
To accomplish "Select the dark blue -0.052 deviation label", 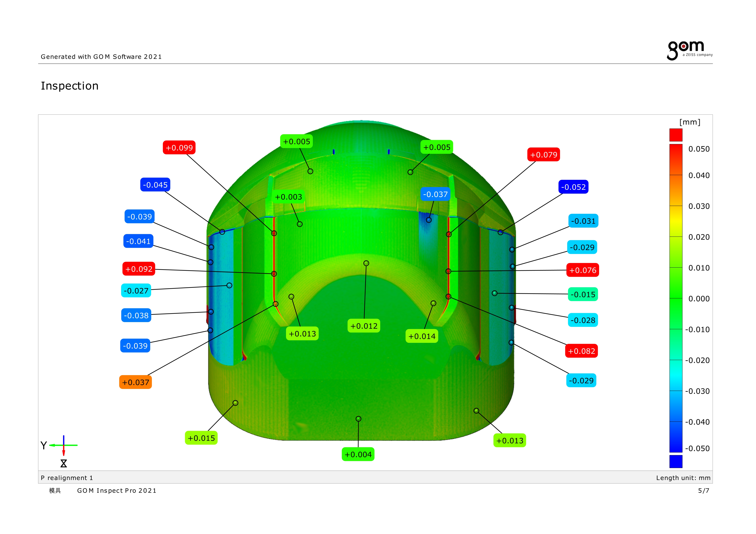I will pos(573,187).
